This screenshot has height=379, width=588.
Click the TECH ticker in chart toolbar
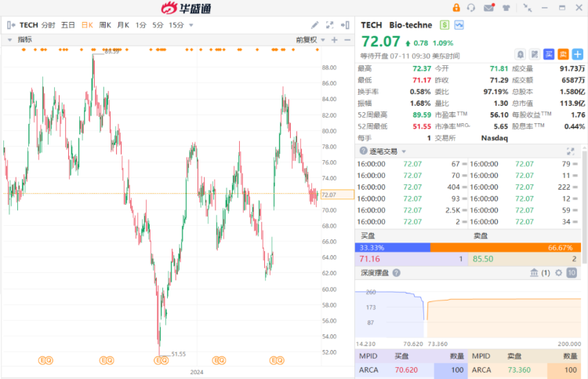point(29,25)
